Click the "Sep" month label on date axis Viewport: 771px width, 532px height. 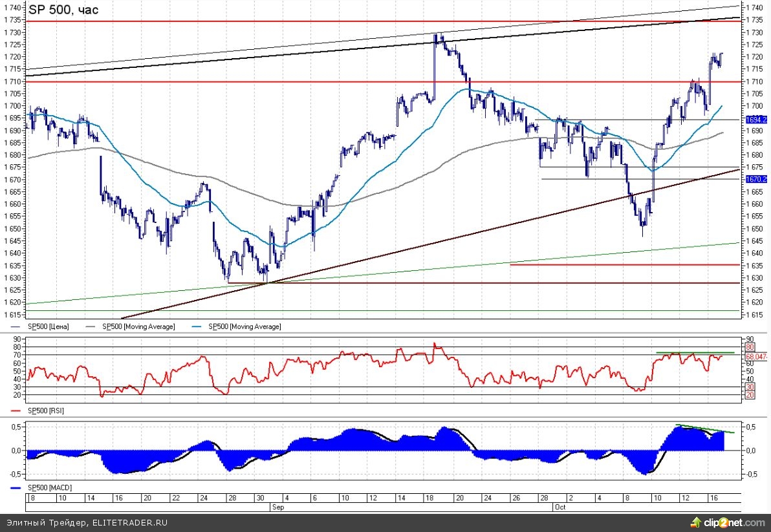pyautogui.click(x=278, y=507)
